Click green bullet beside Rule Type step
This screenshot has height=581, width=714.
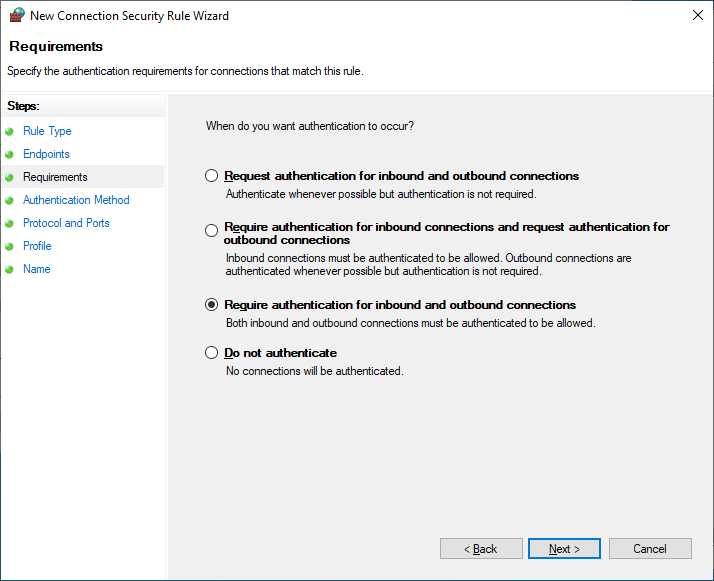tap(9, 132)
